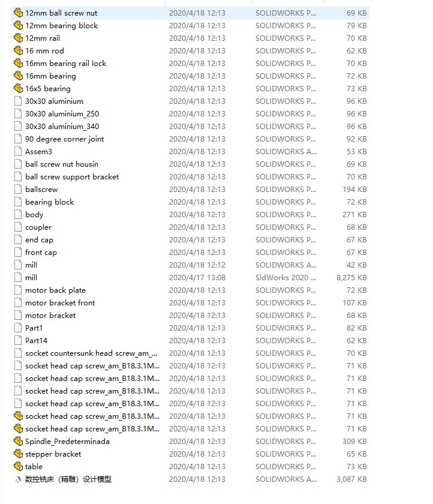The height and width of the screenshot is (504, 433).
Task: Click SOLIDWORKS A... type of Assem3
Action: point(286,151)
